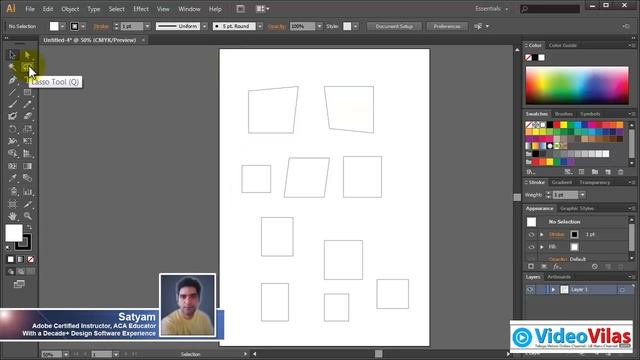The image size is (640, 360).
Task: Set paint type to Color in toolbar
Action: pos(11,259)
